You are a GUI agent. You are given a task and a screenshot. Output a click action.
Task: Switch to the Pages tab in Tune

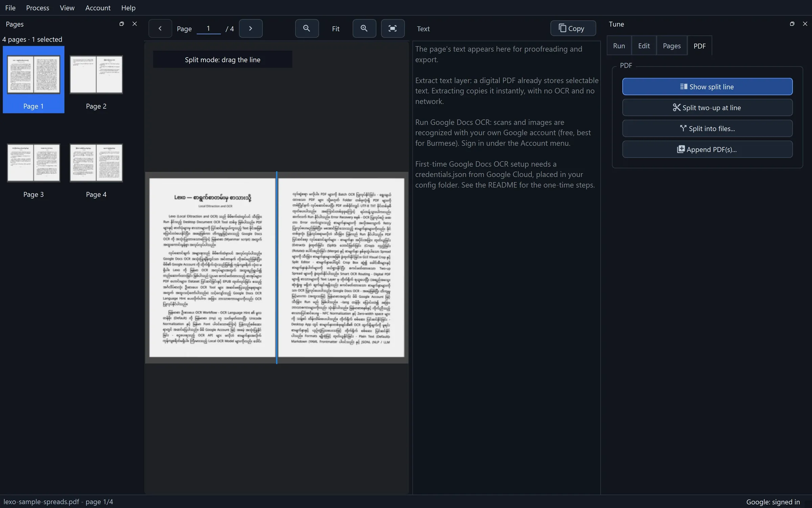672,46
